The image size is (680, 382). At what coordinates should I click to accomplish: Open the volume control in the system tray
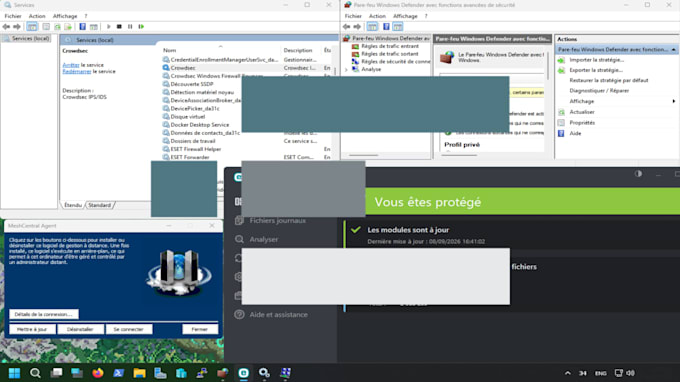[631, 373]
